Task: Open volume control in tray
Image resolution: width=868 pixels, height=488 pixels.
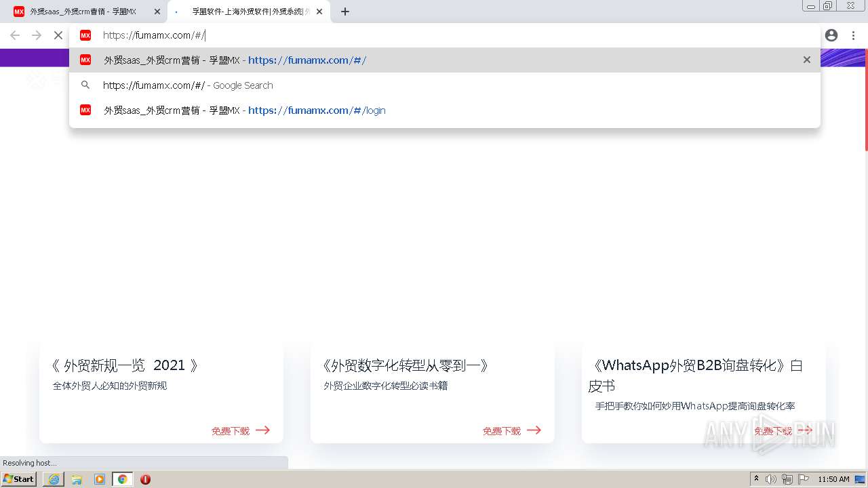Action: tap(771, 479)
